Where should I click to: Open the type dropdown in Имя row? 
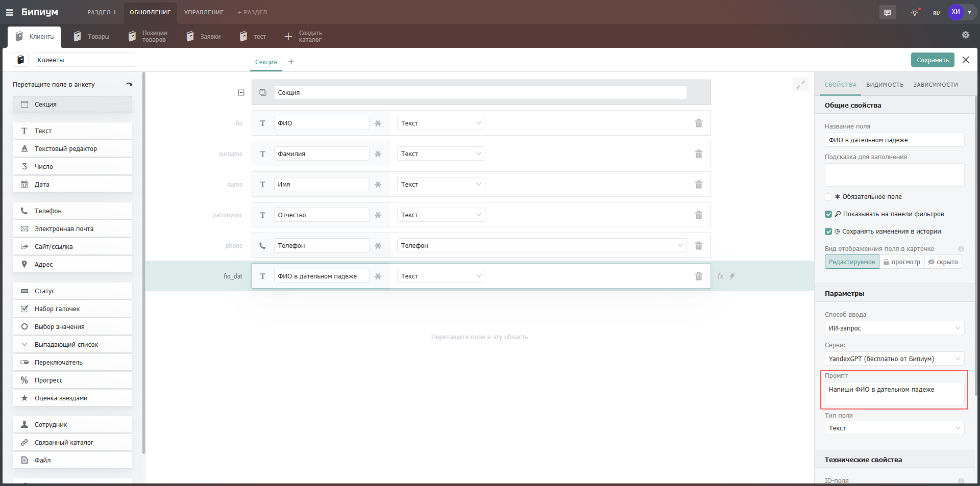coord(440,185)
